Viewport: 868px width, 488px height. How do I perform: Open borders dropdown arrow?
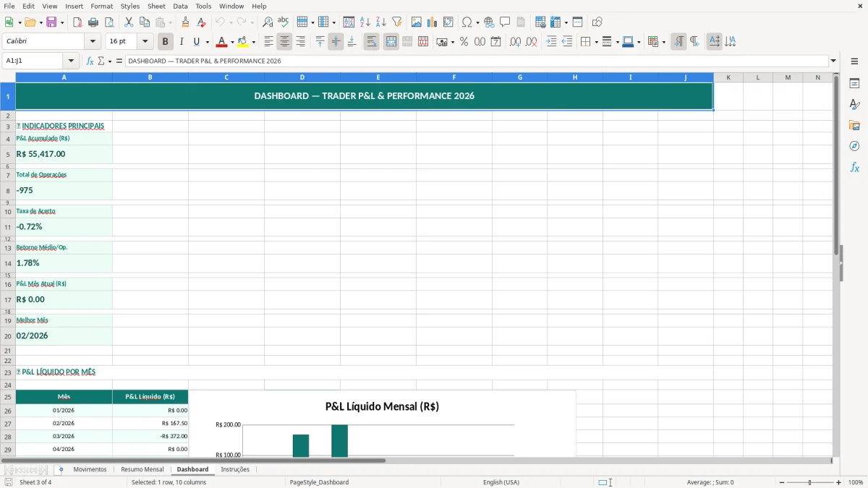point(595,42)
